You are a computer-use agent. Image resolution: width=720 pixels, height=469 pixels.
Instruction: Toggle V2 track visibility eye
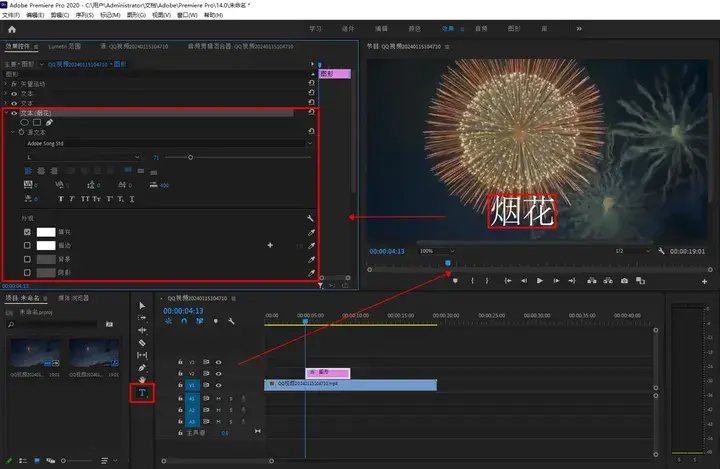click(218, 373)
